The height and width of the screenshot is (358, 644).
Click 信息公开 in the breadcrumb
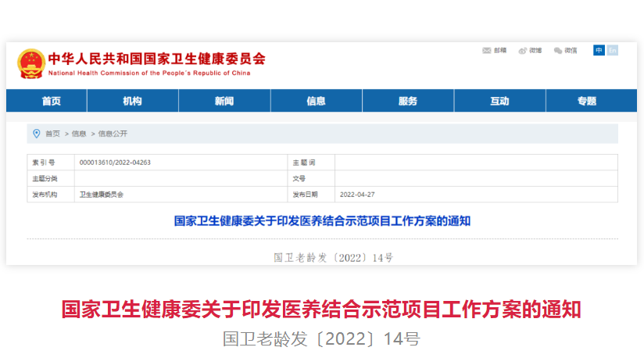click(113, 134)
